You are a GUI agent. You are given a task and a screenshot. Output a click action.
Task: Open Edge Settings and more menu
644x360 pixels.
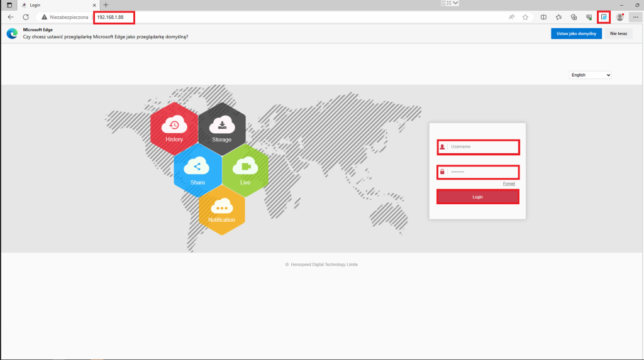pyautogui.click(x=635, y=17)
